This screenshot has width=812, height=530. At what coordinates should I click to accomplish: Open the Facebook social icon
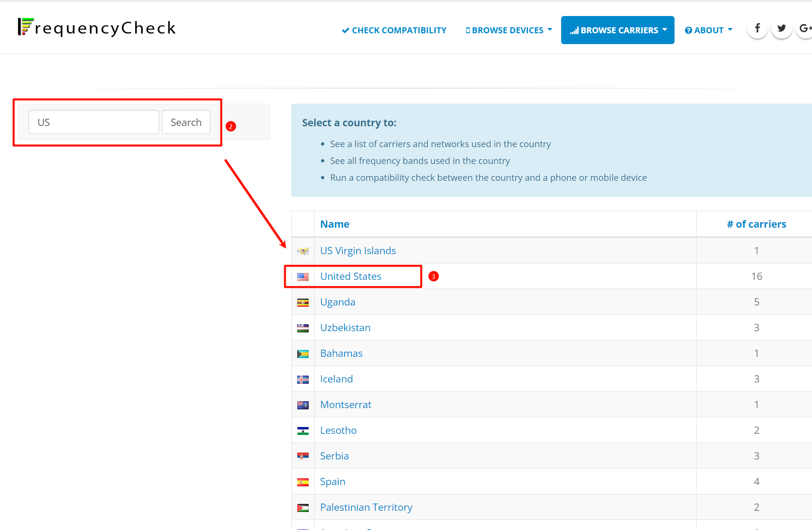757,28
